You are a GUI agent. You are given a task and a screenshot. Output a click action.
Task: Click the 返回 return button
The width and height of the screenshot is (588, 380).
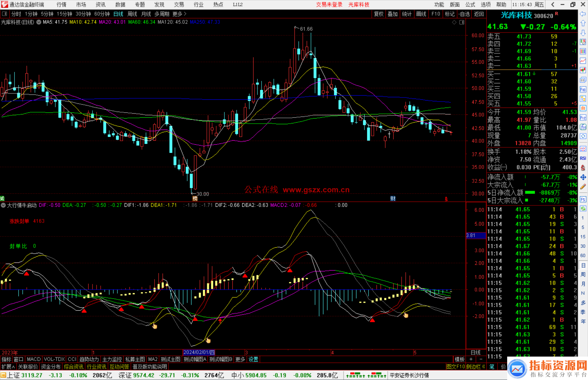[x=479, y=14]
